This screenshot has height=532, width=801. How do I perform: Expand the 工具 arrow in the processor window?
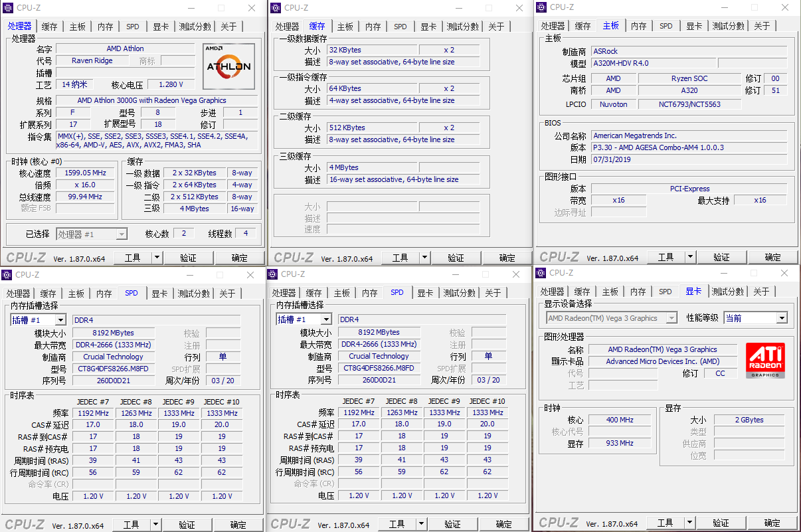[x=157, y=258]
